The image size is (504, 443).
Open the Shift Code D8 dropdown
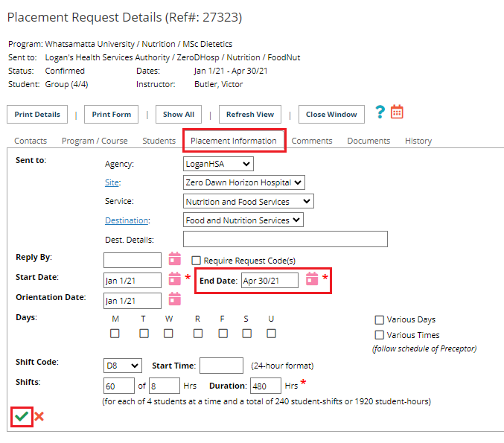[x=123, y=366]
